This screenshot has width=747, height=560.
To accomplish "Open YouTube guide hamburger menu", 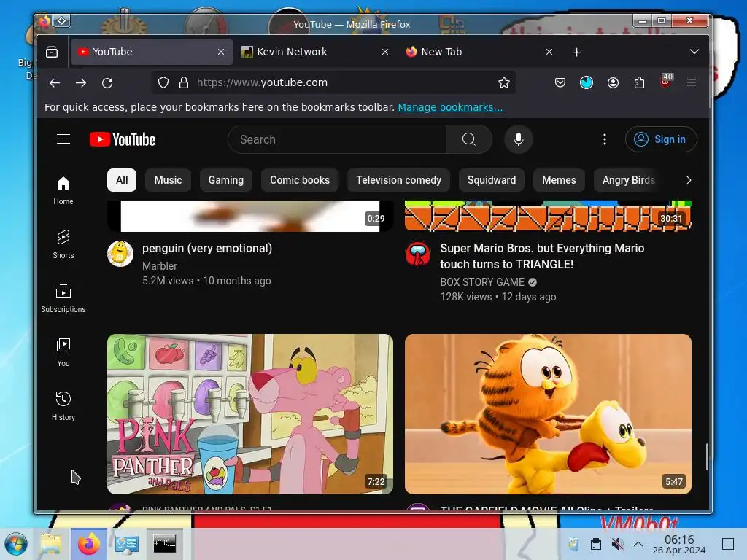I will (x=63, y=139).
